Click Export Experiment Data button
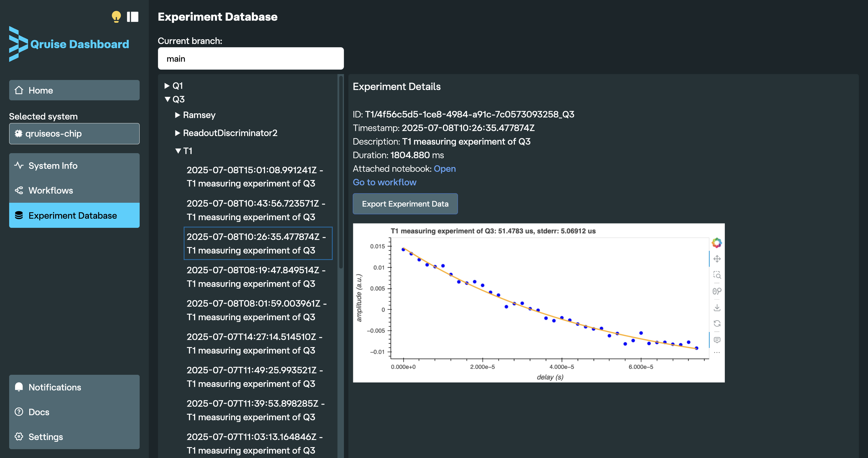 405,204
